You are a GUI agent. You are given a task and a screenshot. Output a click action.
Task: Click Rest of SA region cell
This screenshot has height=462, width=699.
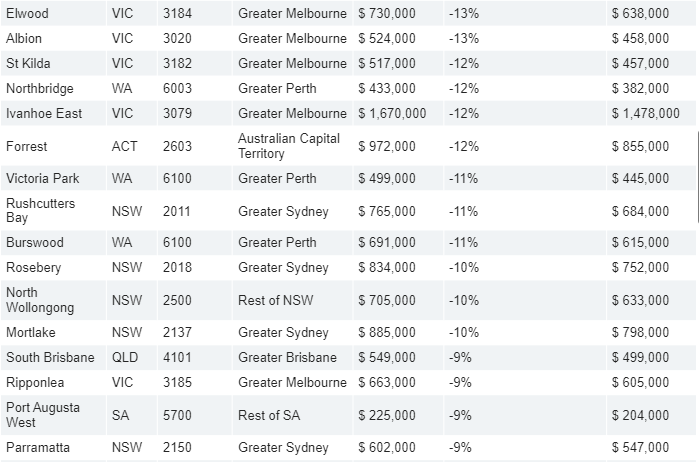[x=292, y=415]
